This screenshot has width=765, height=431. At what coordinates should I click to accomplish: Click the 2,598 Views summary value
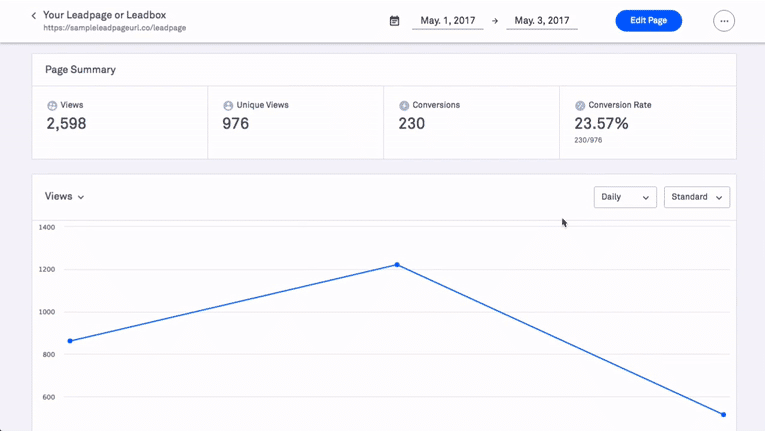point(66,124)
